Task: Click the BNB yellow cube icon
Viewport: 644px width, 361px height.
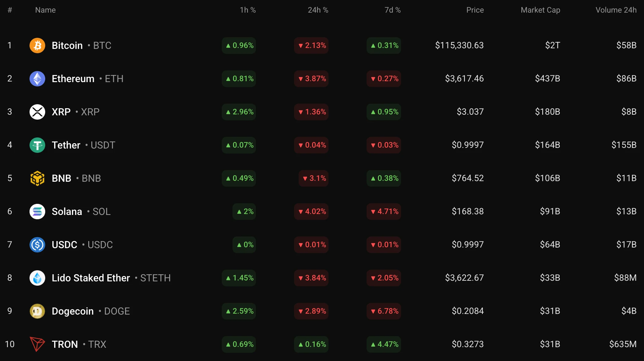Action: click(x=37, y=178)
